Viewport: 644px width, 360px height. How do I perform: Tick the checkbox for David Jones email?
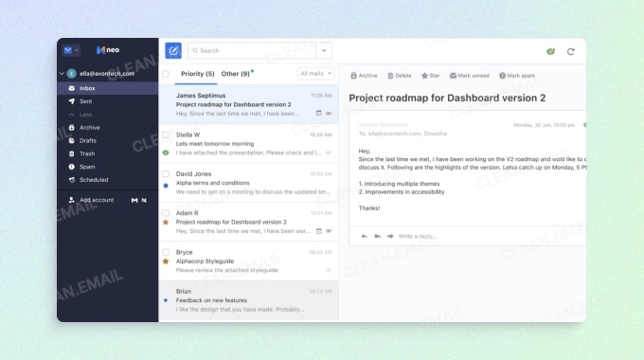[x=166, y=173]
